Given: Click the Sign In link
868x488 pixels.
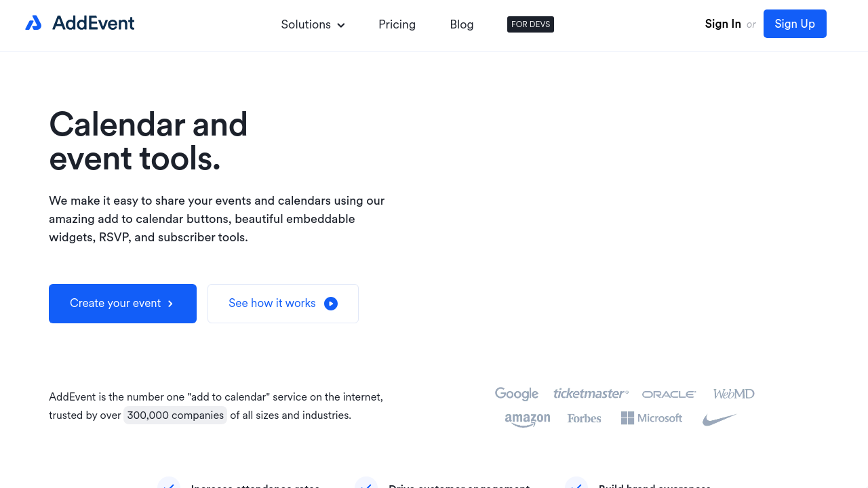Looking at the screenshot, I should (722, 24).
